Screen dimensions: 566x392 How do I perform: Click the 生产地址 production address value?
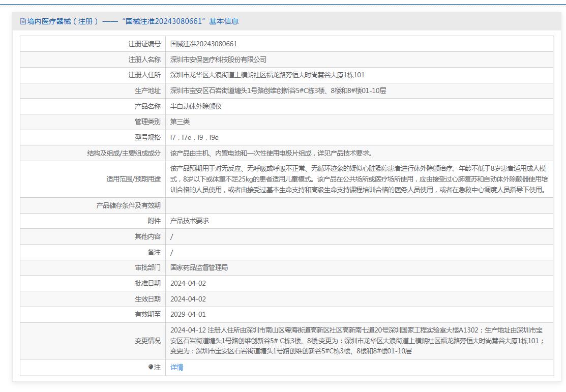[x=278, y=91]
